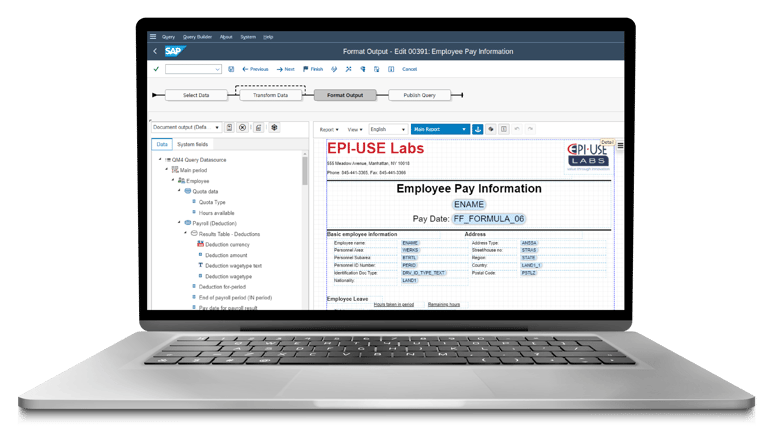Click the Finish button
The image size is (767, 443).
pyautogui.click(x=313, y=69)
